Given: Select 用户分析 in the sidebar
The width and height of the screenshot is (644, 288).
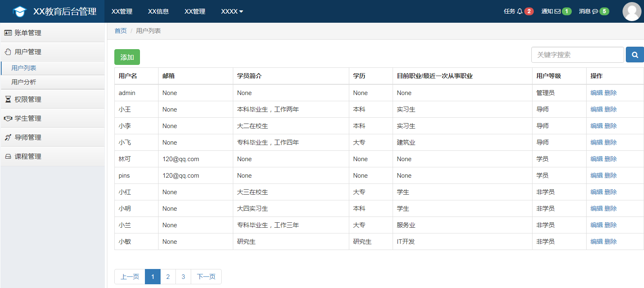Looking at the screenshot, I should (52, 82).
